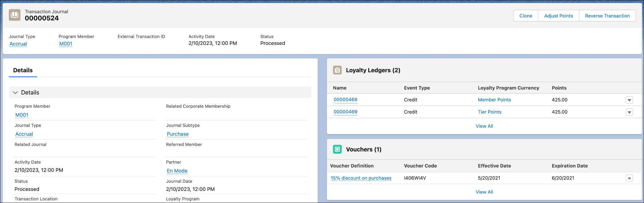Click the Points column header
This screenshot has height=203, width=644.
pos(559,88)
